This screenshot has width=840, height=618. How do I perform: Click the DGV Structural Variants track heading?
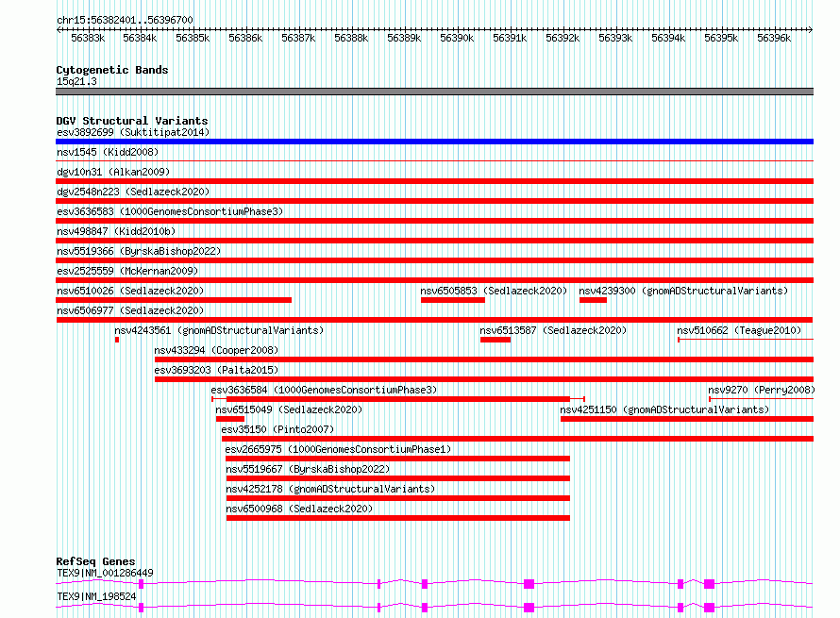132,121
